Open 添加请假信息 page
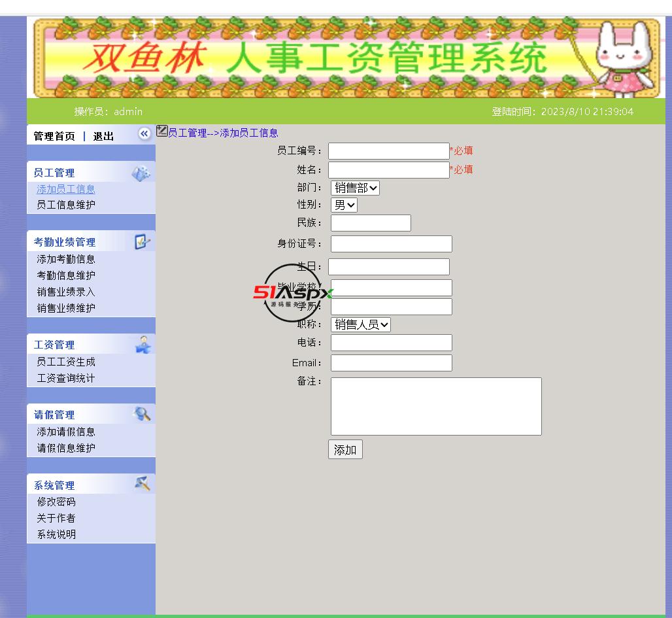This screenshot has height=618, width=672. click(x=66, y=432)
